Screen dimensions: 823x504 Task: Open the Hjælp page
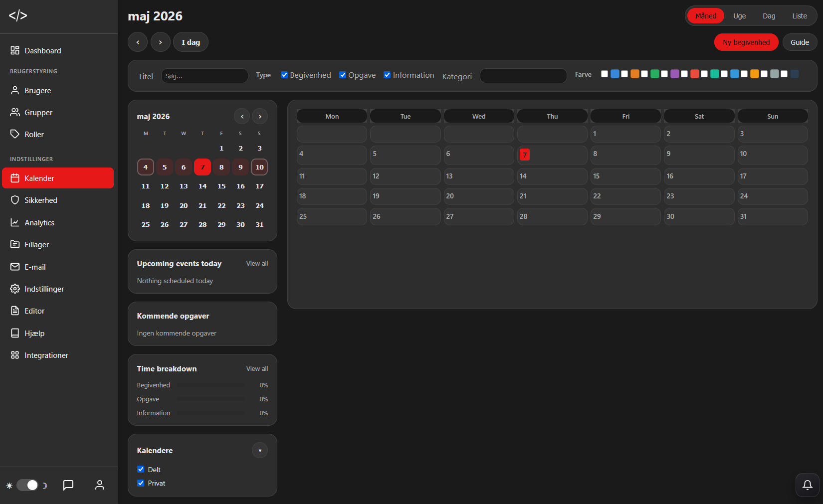point(59,333)
